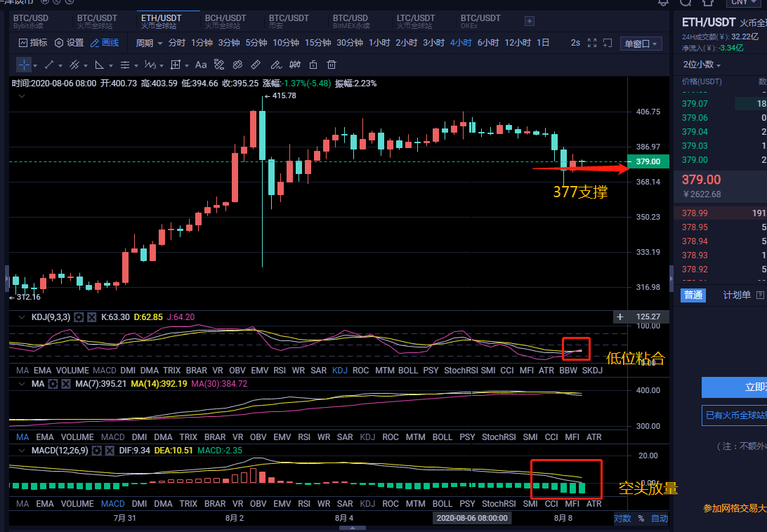
Task: Select the 4小时 timeframe
Action: 461,43
